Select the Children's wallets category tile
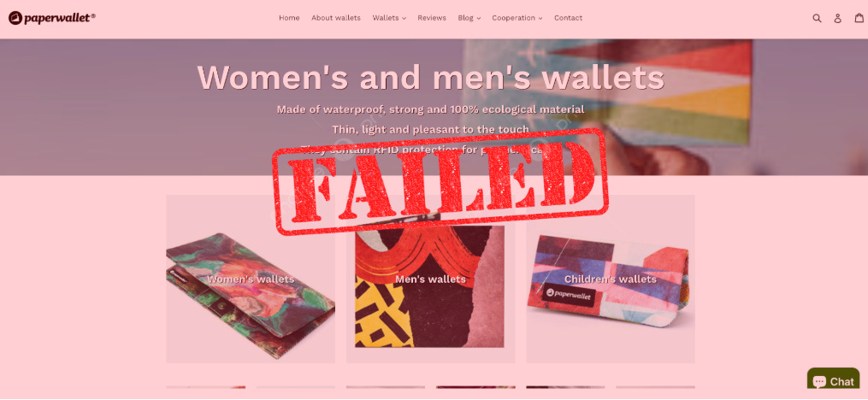This screenshot has height=400, width=868. click(611, 279)
